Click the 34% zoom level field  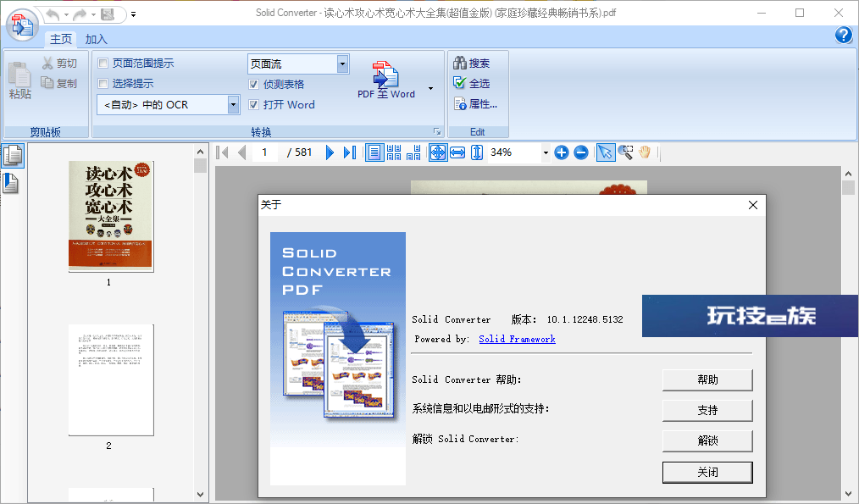[x=514, y=152]
